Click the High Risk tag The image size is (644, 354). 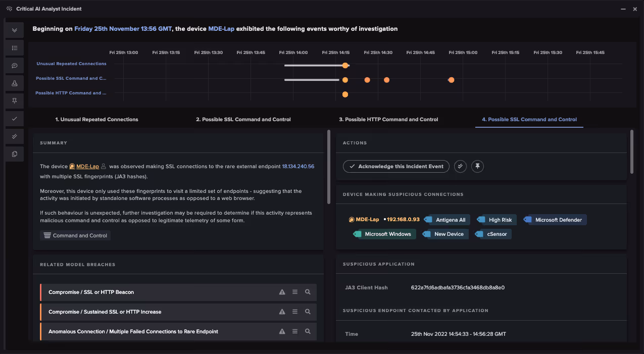click(496, 220)
